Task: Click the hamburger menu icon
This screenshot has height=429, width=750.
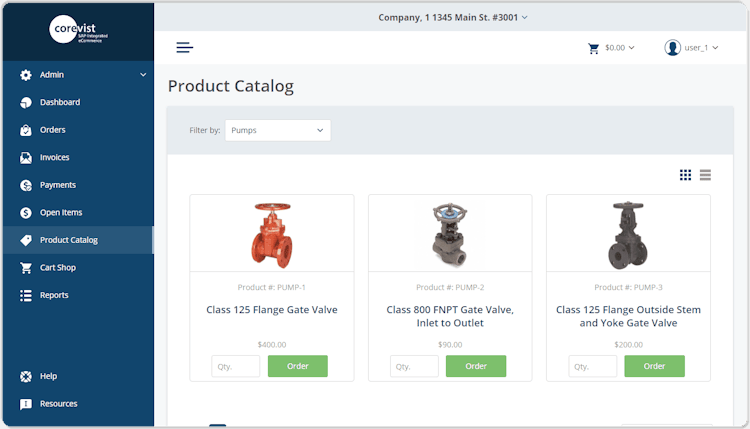Action: pos(184,47)
